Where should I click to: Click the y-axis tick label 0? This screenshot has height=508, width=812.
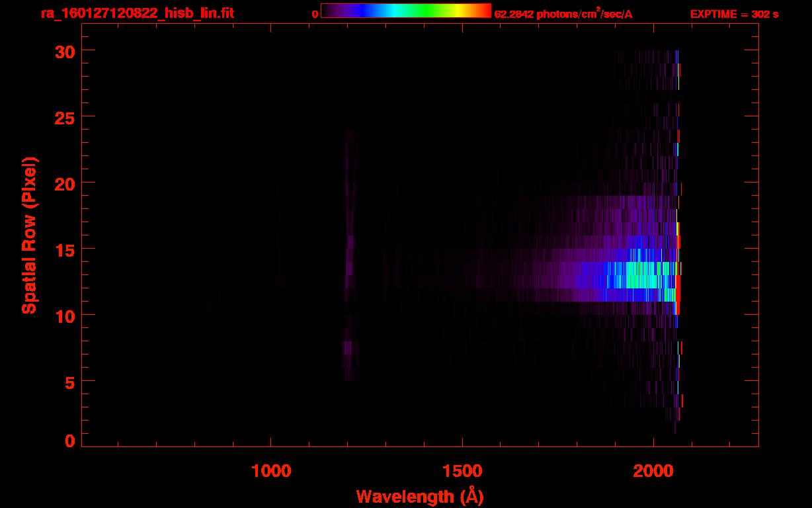click(71, 441)
